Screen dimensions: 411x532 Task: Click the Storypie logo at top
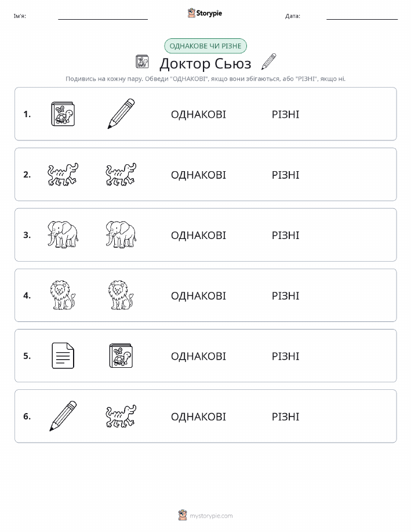(x=205, y=13)
